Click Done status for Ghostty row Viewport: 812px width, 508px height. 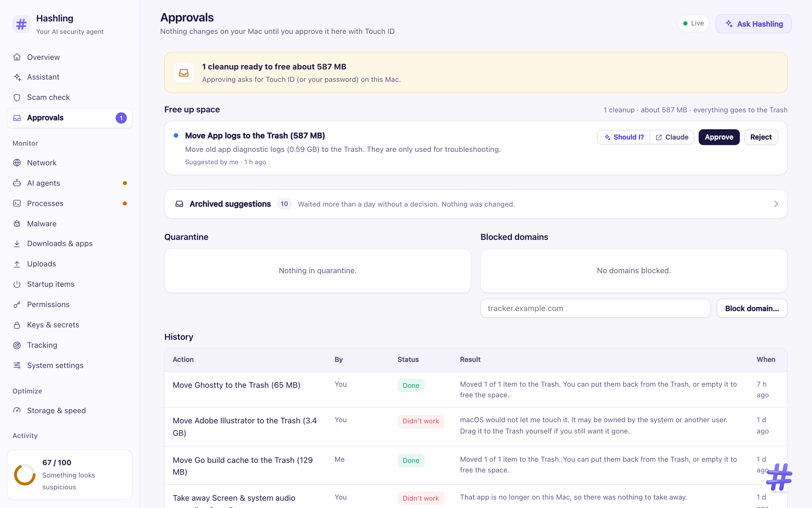pyautogui.click(x=411, y=385)
